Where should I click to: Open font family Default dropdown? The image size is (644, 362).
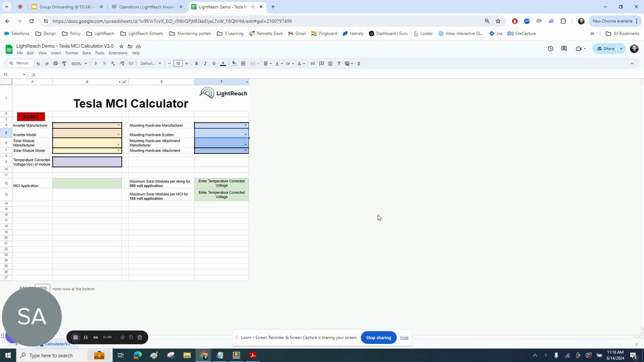pos(150,63)
